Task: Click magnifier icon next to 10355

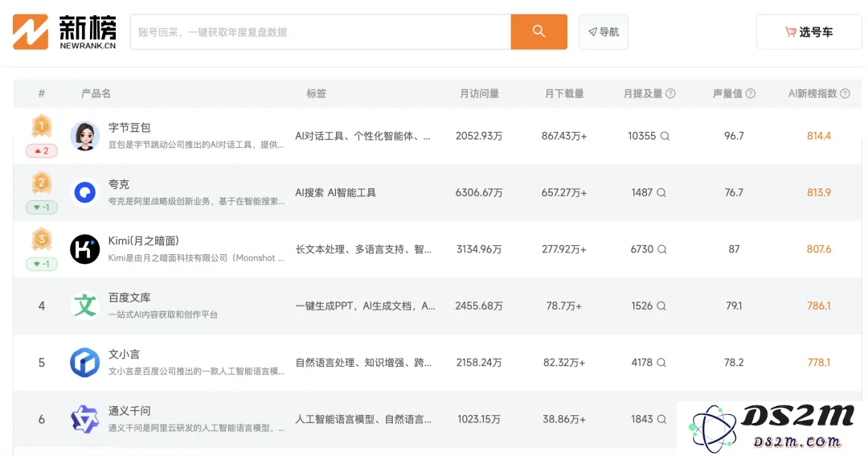Action: (x=665, y=136)
